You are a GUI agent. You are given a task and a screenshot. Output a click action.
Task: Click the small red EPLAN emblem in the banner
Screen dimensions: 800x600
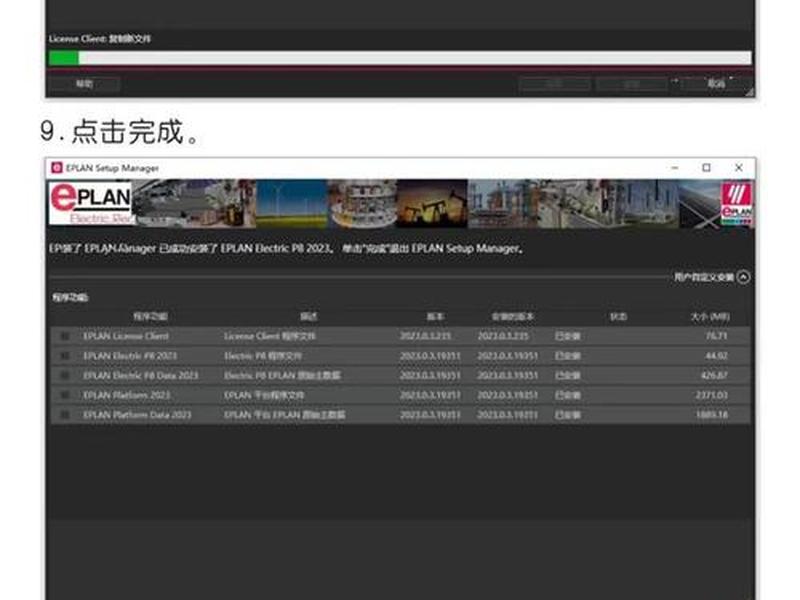coord(737,204)
